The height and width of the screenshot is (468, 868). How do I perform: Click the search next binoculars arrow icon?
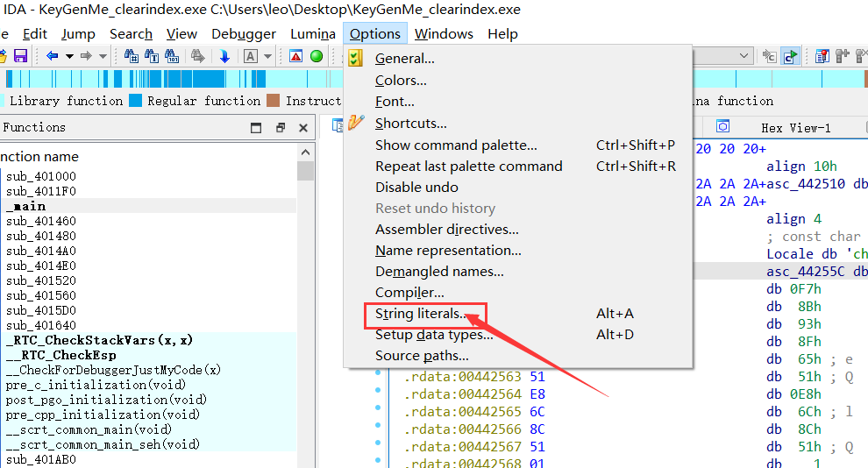(197, 56)
